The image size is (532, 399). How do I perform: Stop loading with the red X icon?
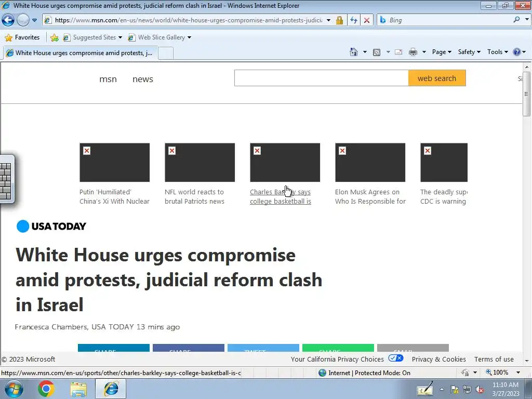click(367, 20)
